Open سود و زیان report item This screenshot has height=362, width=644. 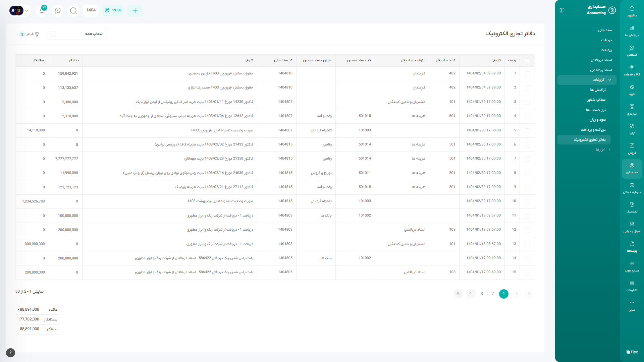point(597,120)
